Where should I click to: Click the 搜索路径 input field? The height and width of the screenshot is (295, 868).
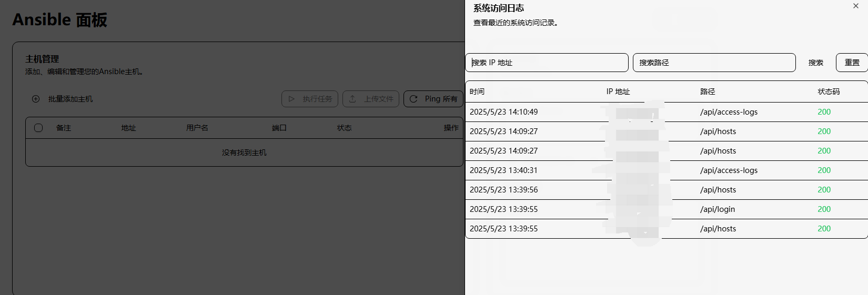[714, 63]
